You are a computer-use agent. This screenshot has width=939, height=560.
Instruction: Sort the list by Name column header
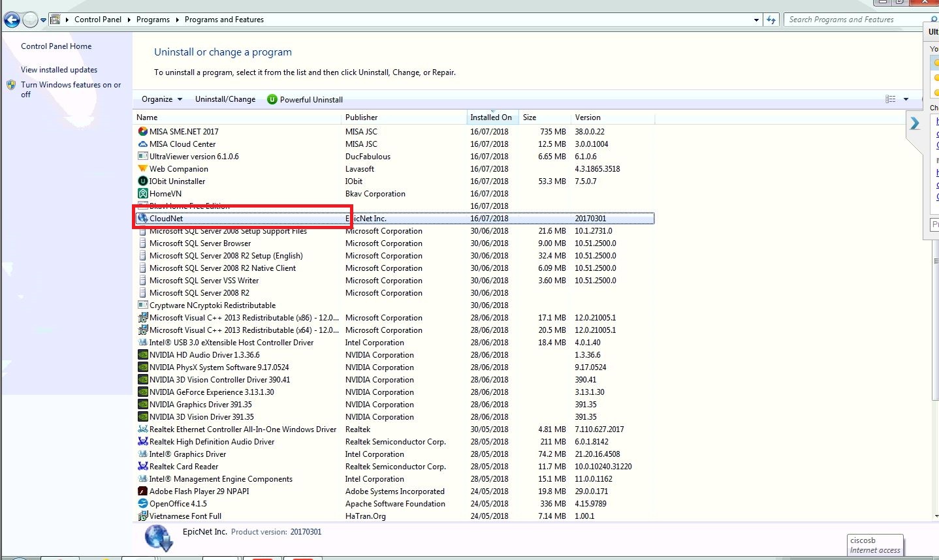coord(238,117)
